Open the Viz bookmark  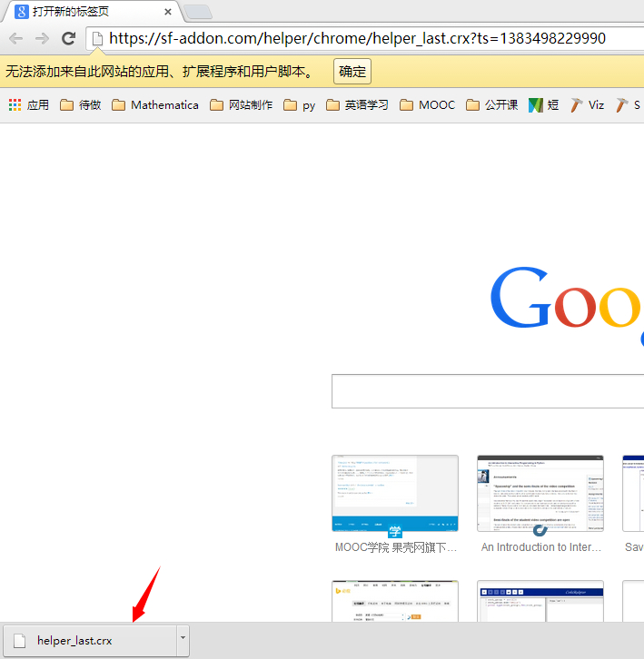[587, 105]
